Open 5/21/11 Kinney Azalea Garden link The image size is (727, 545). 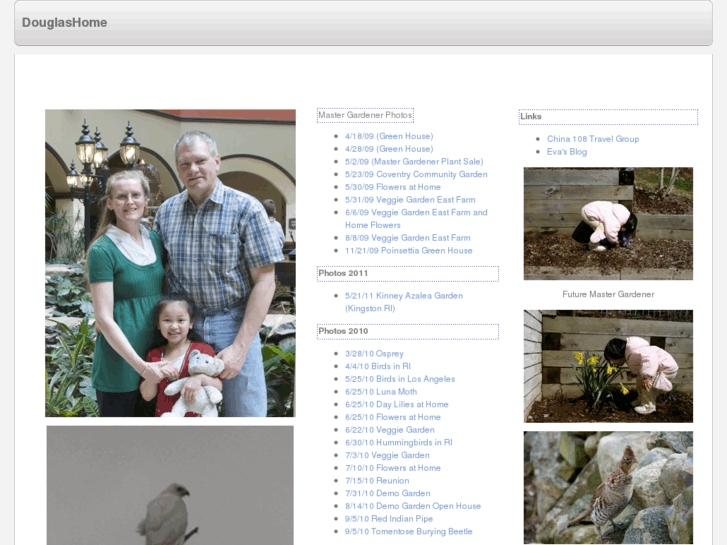[x=403, y=296]
